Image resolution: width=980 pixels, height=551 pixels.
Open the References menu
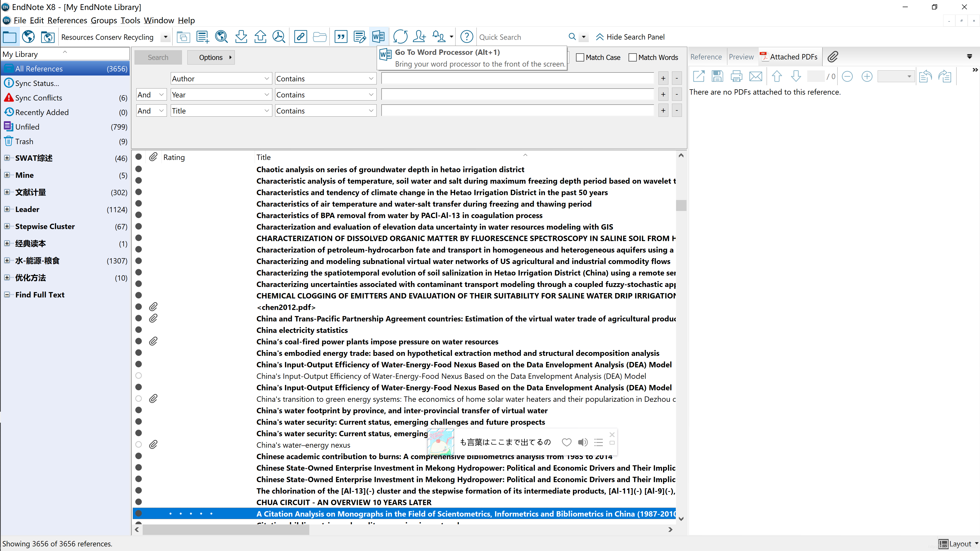click(67, 20)
